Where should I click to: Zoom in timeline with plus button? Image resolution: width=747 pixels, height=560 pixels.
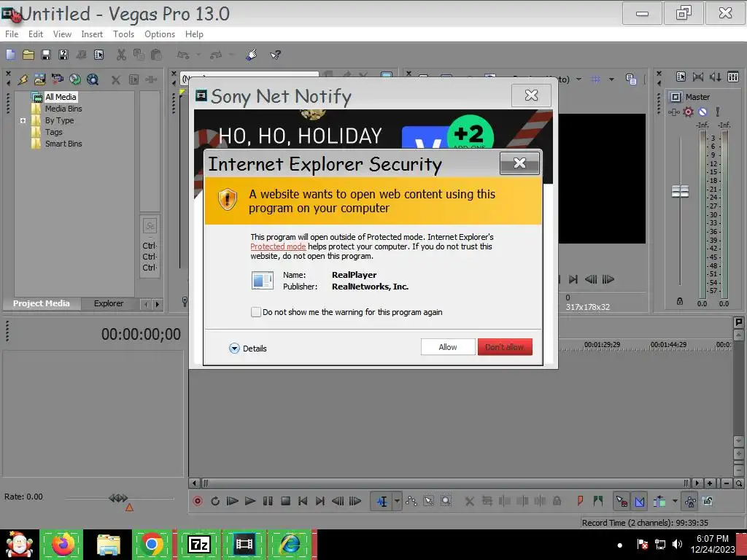tap(710, 483)
